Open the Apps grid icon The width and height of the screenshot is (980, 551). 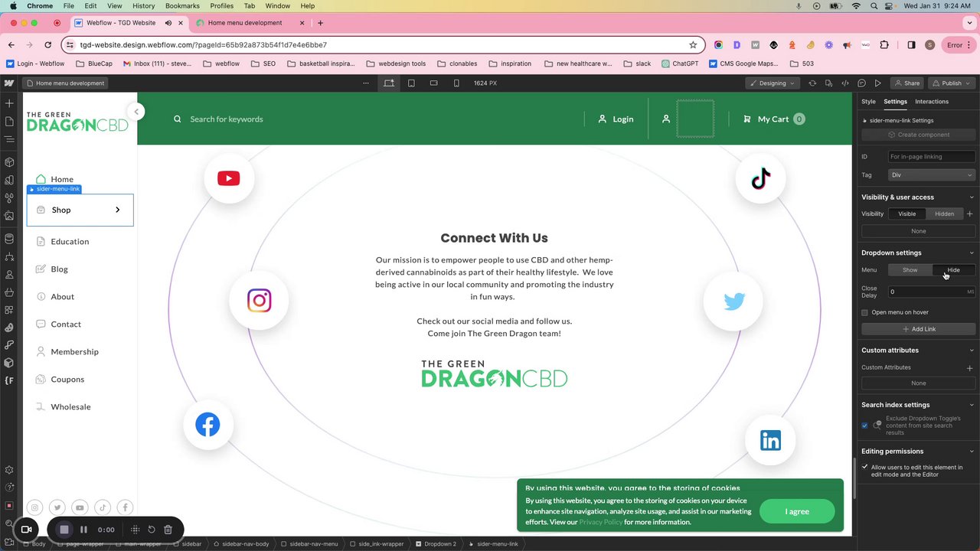tap(9, 310)
